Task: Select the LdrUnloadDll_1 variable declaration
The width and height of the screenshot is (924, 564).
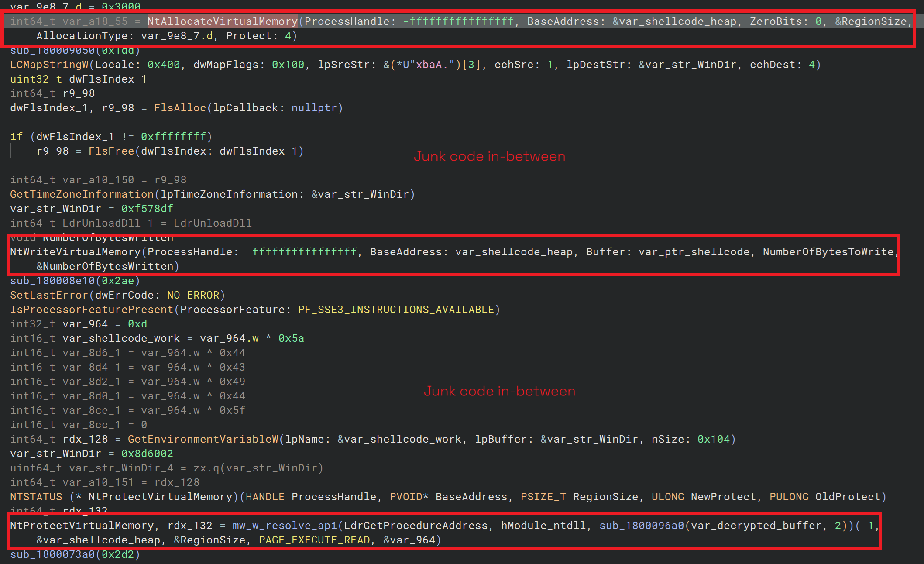Action: pyautogui.click(x=131, y=223)
